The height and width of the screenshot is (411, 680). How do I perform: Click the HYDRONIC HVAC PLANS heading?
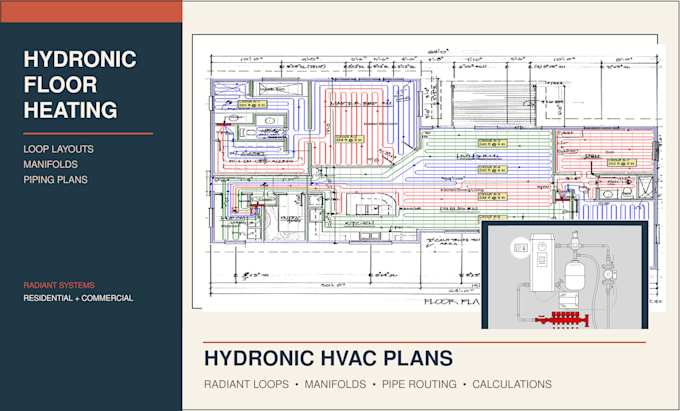pyautogui.click(x=328, y=359)
